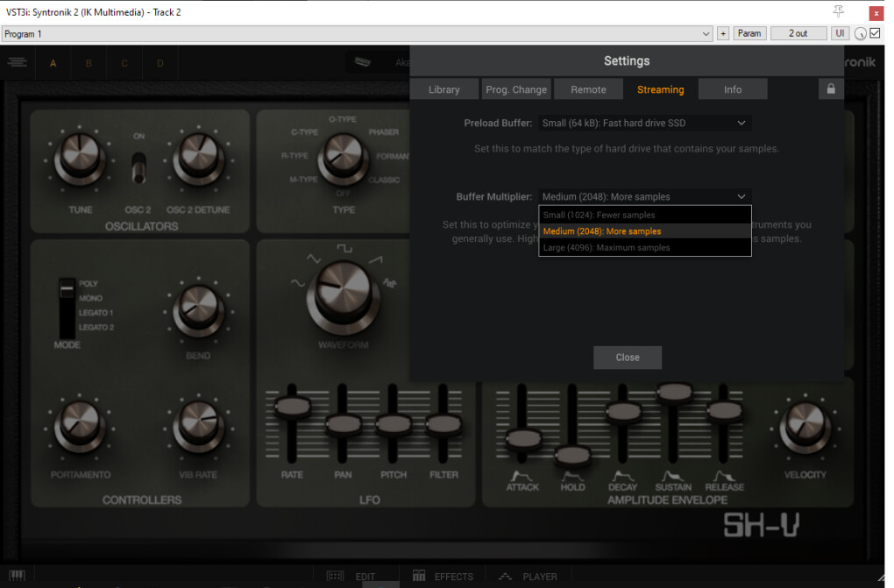Switch to the Streaming tab
This screenshot has width=894, height=588.
[x=660, y=89]
